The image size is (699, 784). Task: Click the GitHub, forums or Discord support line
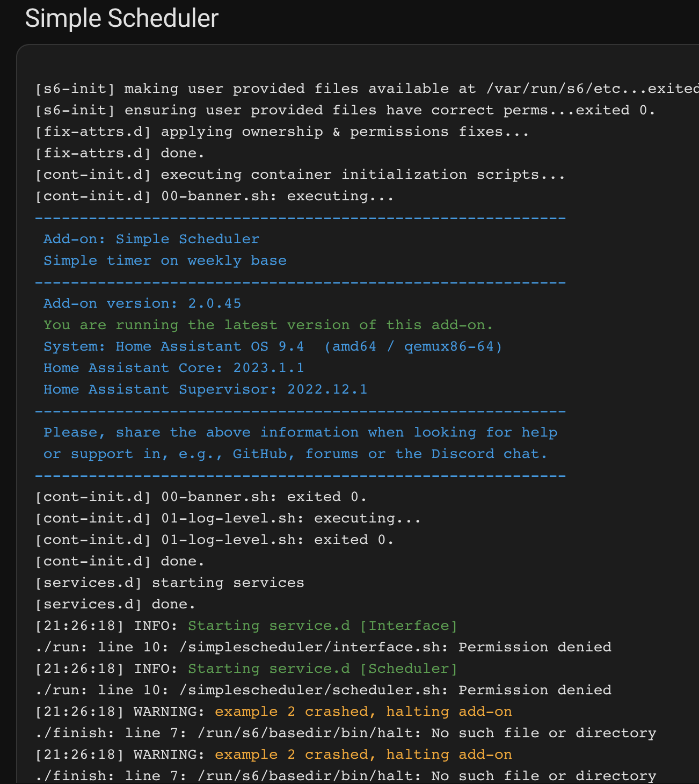click(295, 454)
